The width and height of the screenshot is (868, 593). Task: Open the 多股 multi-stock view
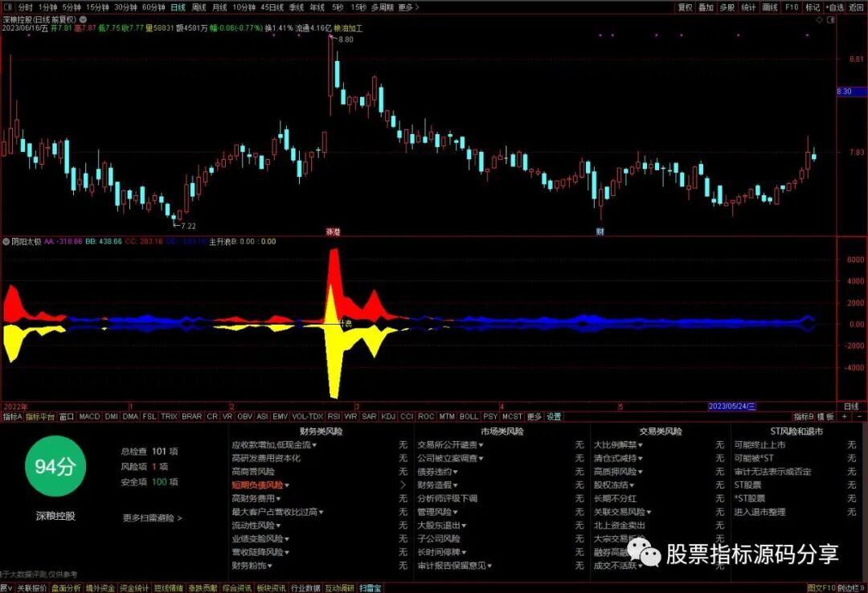point(727,7)
